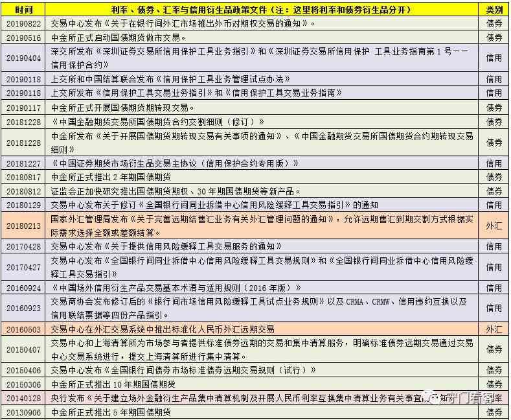Select date cell 20160503
Viewport: 511px width, 420px height.
click(x=23, y=329)
